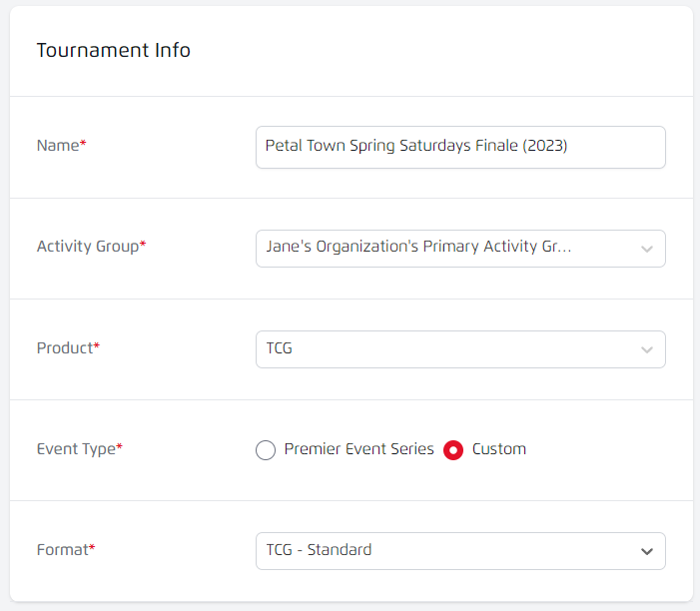Click the "Product" field label
The height and width of the screenshot is (611, 700).
65,348
